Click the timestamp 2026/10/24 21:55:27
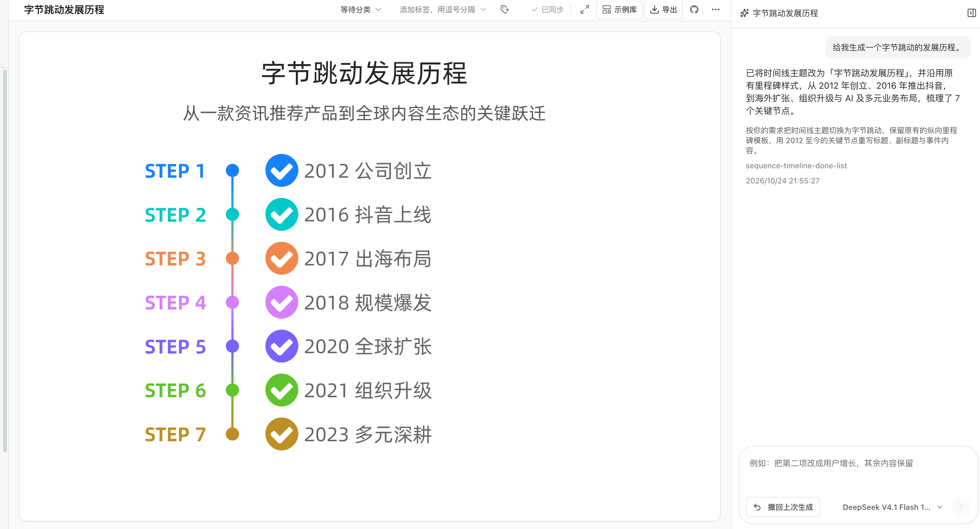Viewport: 980px width, 529px height. coord(783,181)
